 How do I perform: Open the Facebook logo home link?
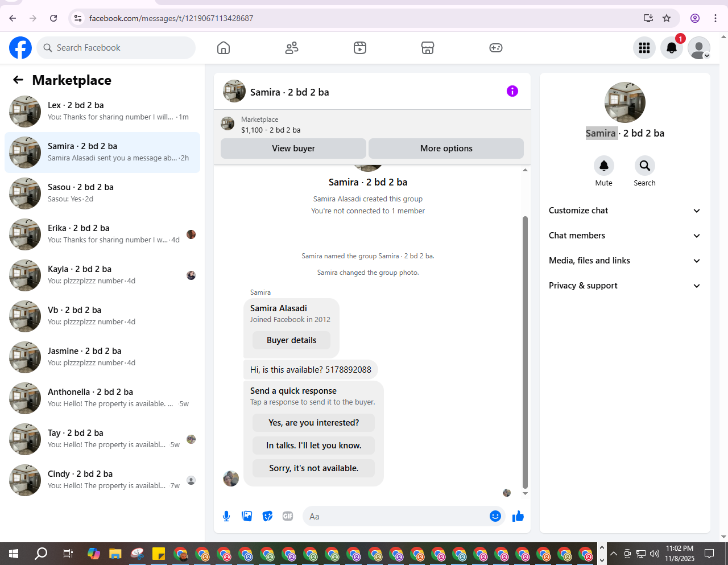(x=20, y=48)
